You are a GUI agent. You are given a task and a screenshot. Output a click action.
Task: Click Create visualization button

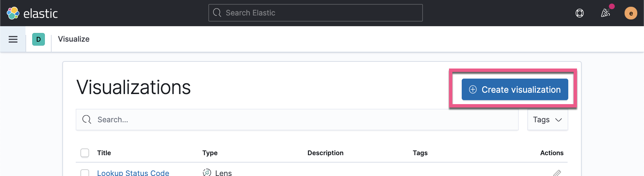point(515,89)
